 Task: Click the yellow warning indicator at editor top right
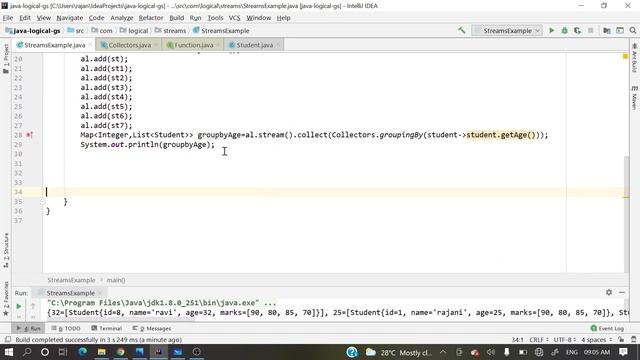[625, 56]
